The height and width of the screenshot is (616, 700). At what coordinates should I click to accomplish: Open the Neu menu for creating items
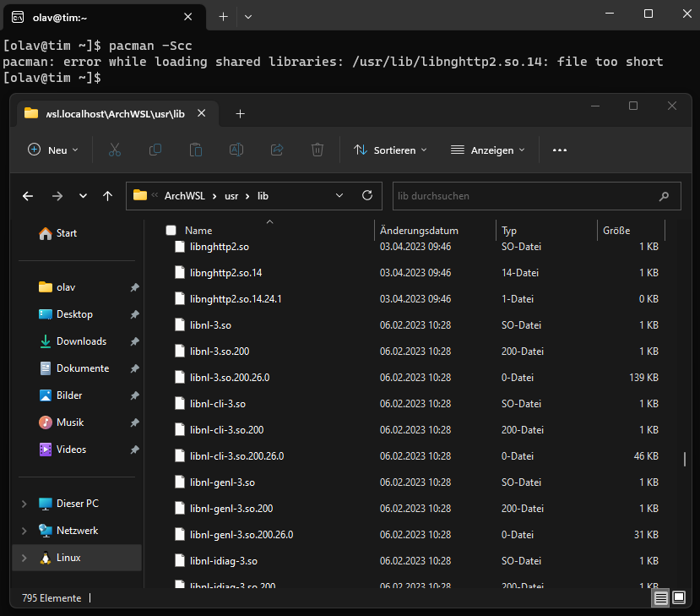point(52,150)
